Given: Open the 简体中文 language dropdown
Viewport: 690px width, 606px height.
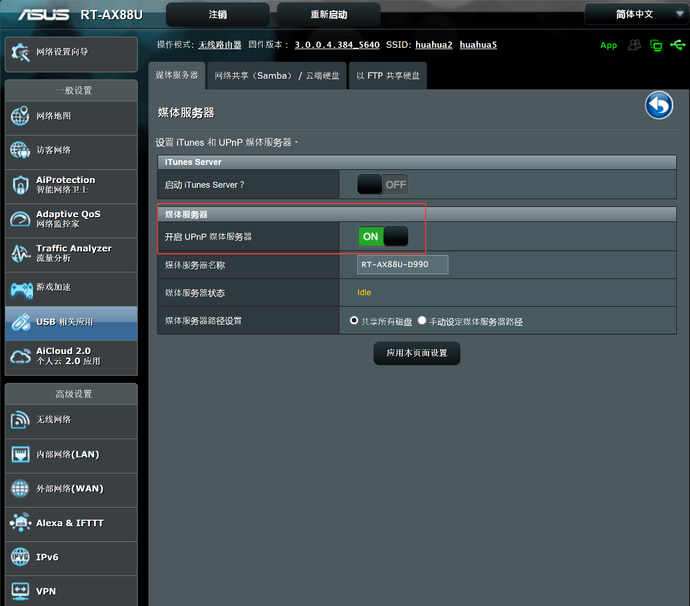Looking at the screenshot, I should click(x=633, y=14).
